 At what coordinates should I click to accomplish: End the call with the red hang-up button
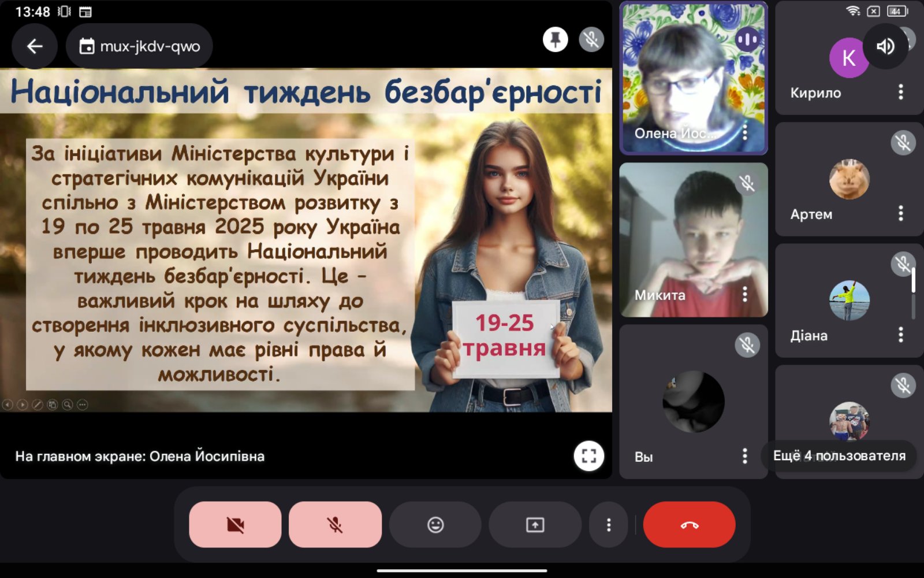point(689,524)
